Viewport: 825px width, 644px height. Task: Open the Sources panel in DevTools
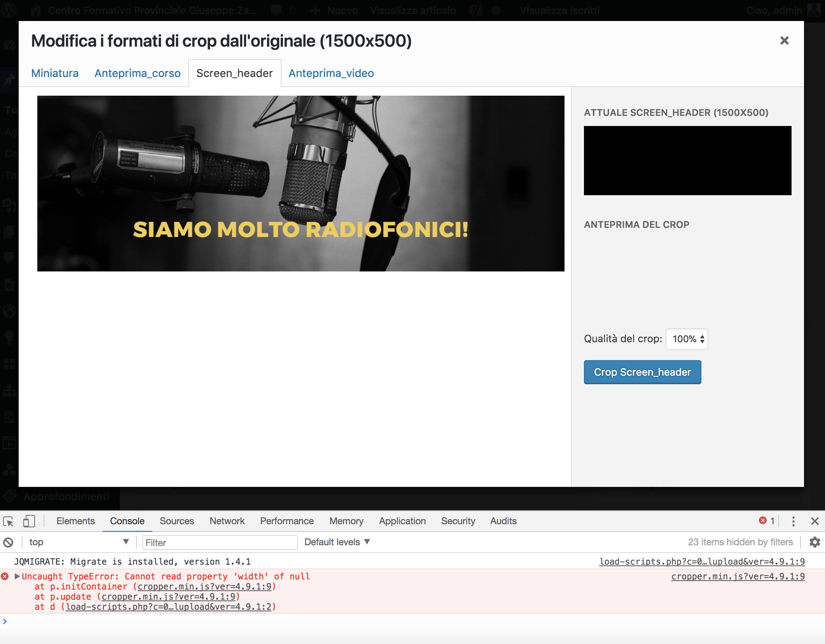177,521
